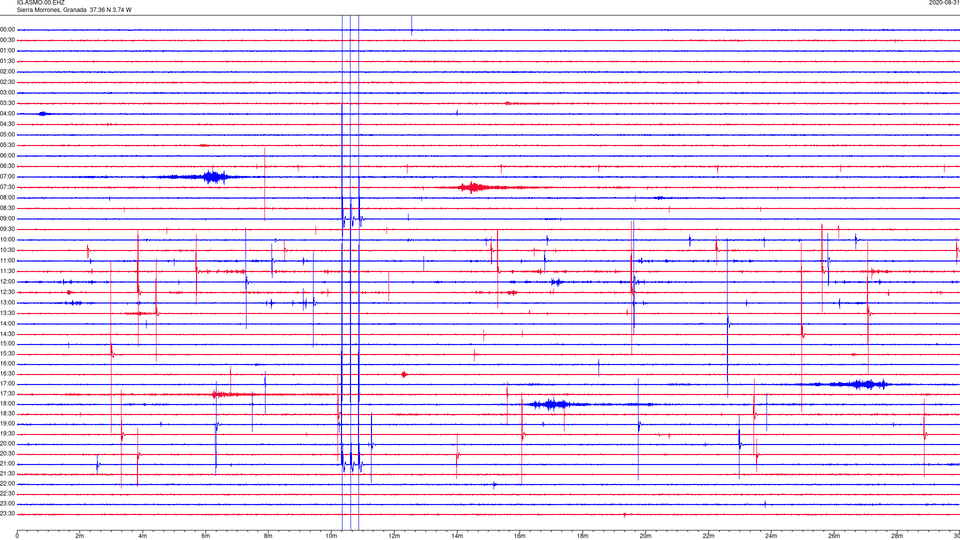
Task: Select the 16:00 time label
Action: pos(7,364)
